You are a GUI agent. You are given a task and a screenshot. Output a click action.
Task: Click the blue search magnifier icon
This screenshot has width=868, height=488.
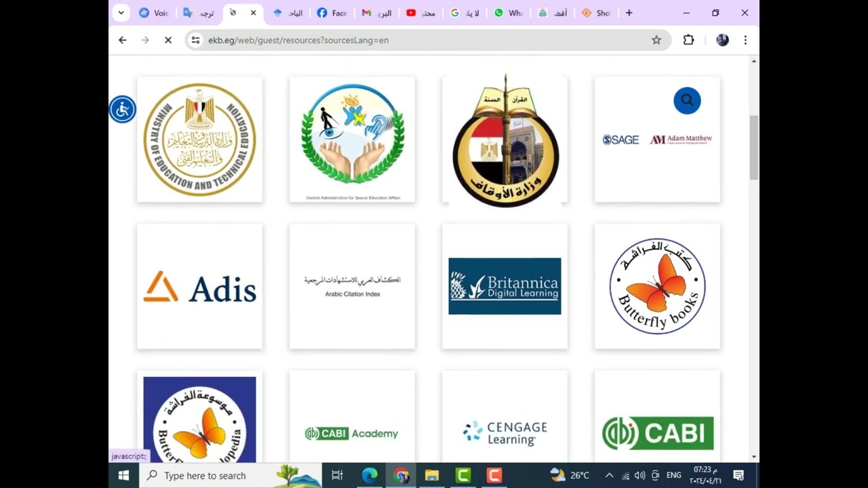coord(687,100)
